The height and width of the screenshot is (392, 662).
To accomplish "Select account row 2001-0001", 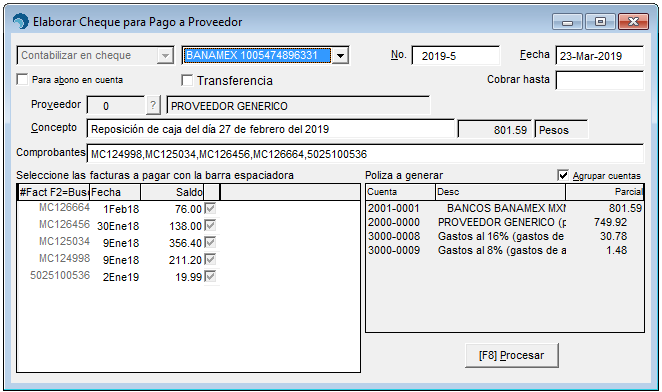I will click(x=505, y=208).
